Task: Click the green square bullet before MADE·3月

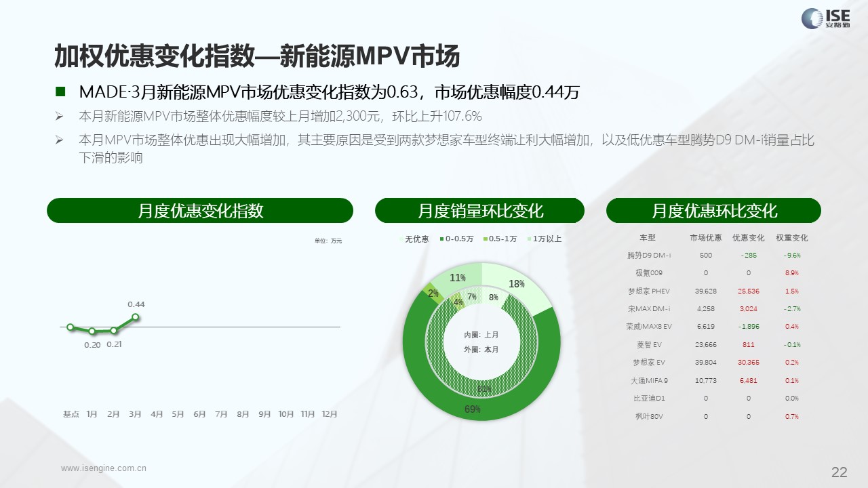Action: (x=60, y=91)
